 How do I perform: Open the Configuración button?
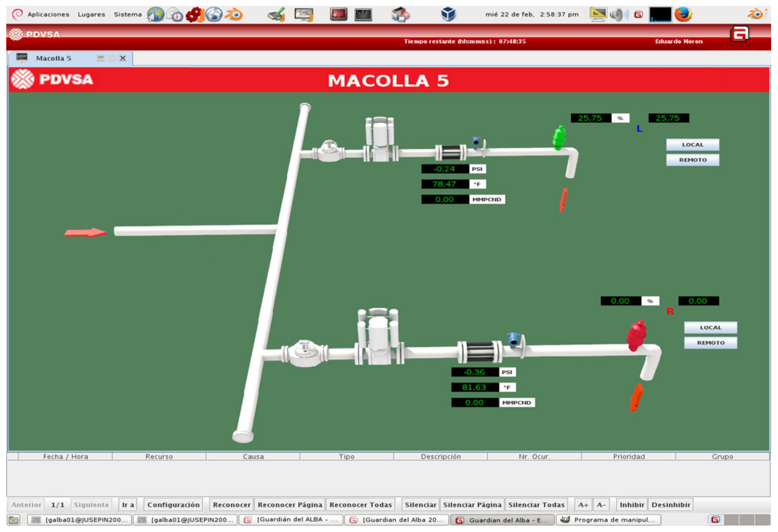point(173,505)
